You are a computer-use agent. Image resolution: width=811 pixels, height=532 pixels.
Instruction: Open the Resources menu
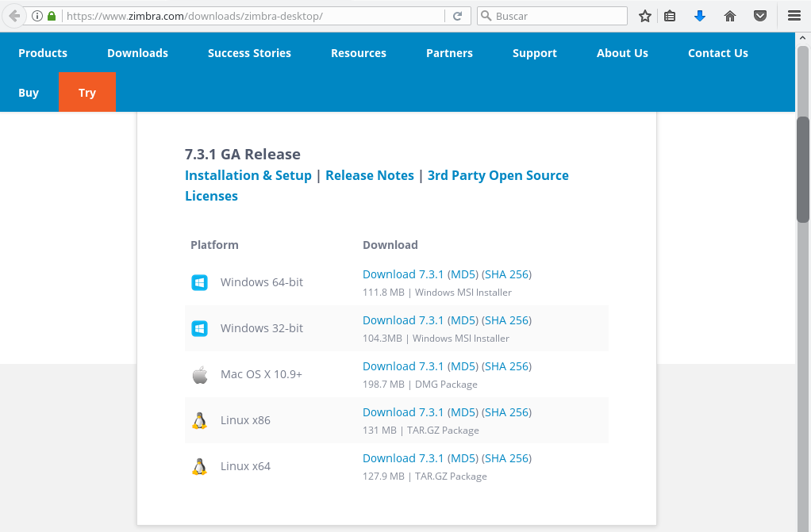point(359,53)
